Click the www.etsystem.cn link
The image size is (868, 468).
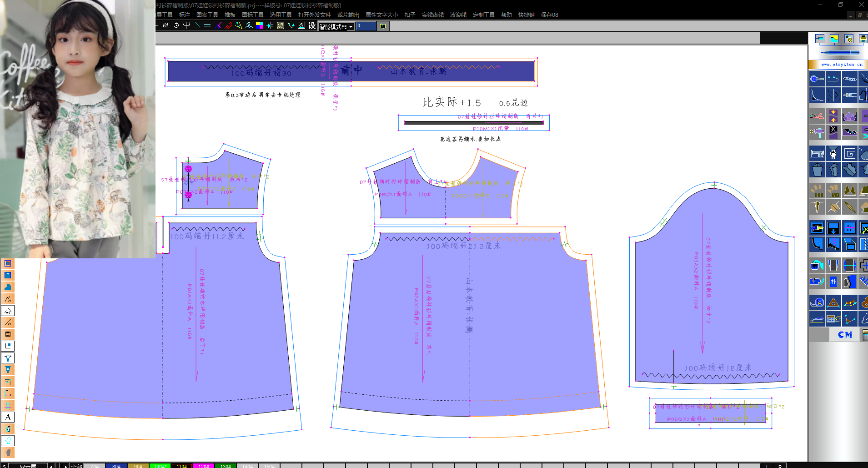click(x=842, y=65)
